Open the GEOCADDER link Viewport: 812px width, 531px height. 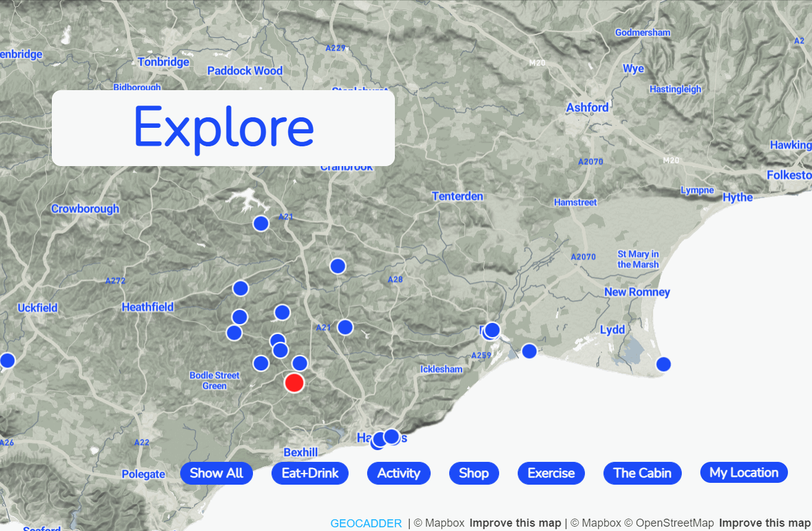tap(366, 524)
